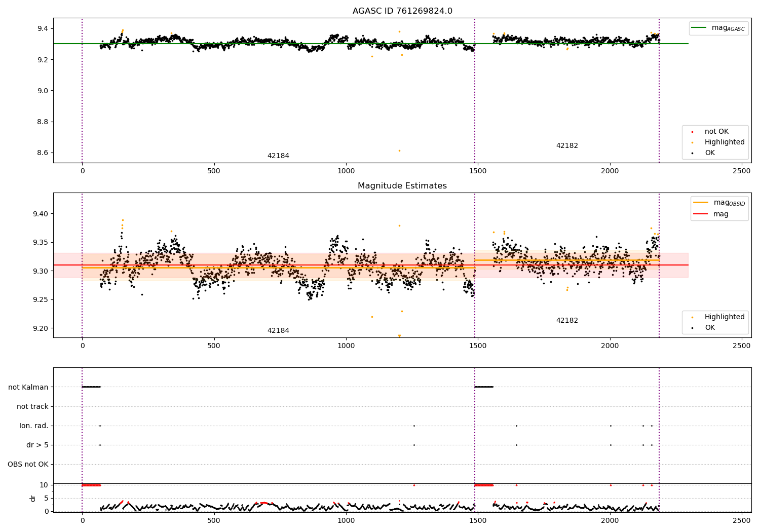Click the 9.20 y-tick in middle plot
The width and height of the screenshot is (760, 532).
coord(41,328)
